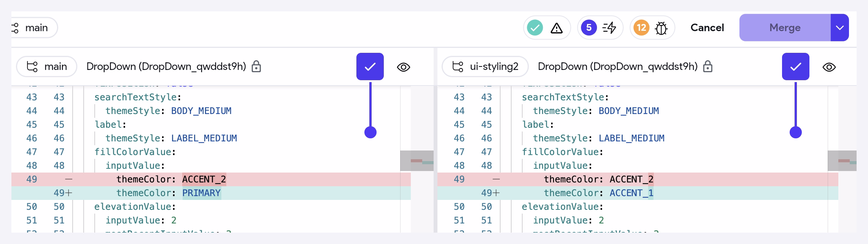Toggle the eye preview in ui-styling2 pane

pyautogui.click(x=829, y=67)
